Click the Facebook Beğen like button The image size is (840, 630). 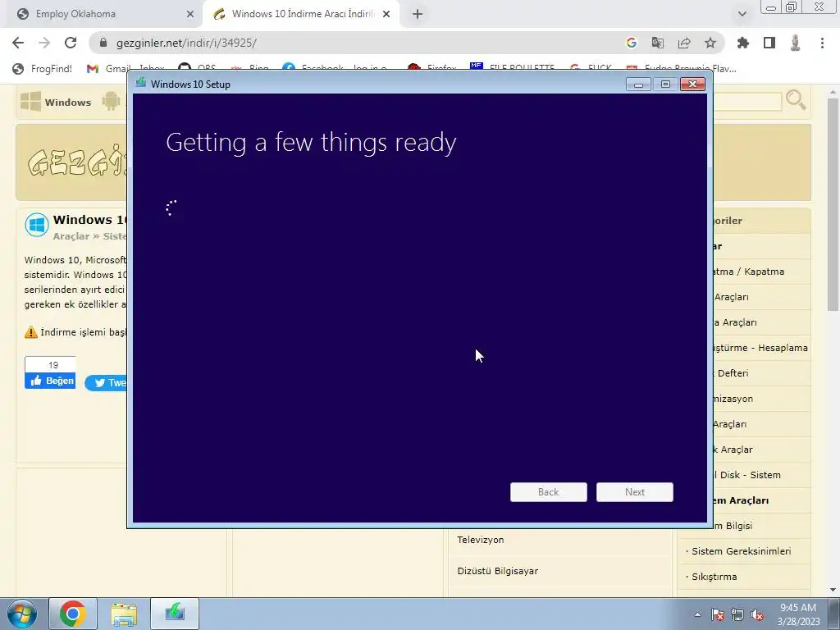click(50, 381)
